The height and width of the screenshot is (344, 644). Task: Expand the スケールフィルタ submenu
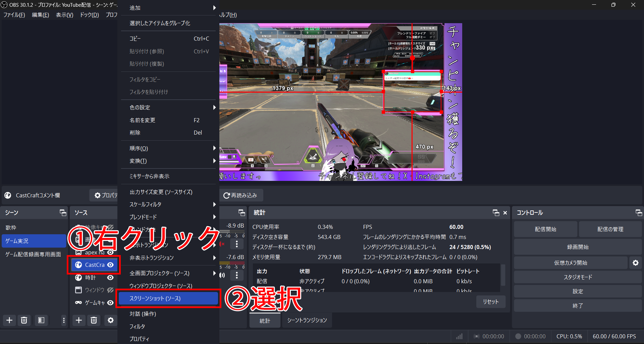click(168, 204)
